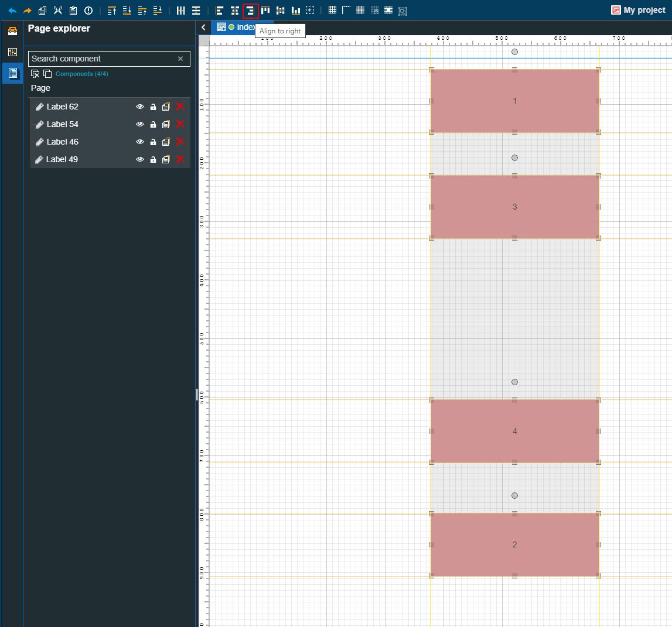Select the red block labeled 1 on canvas
Image resolution: width=672 pixels, height=627 pixels.
[515, 101]
